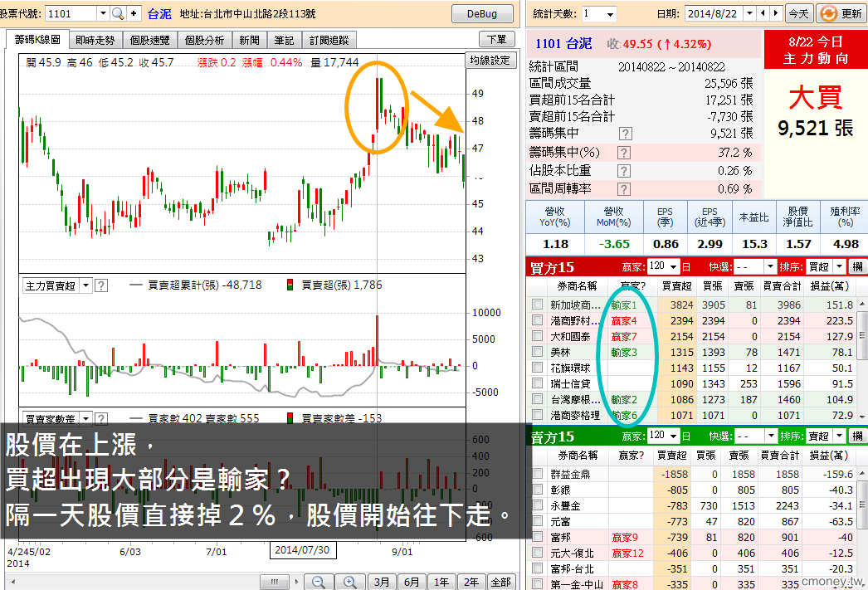Open 贏家 days dropdown in 買方15
Viewport: 868px width, 590px height.
[673, 266]
